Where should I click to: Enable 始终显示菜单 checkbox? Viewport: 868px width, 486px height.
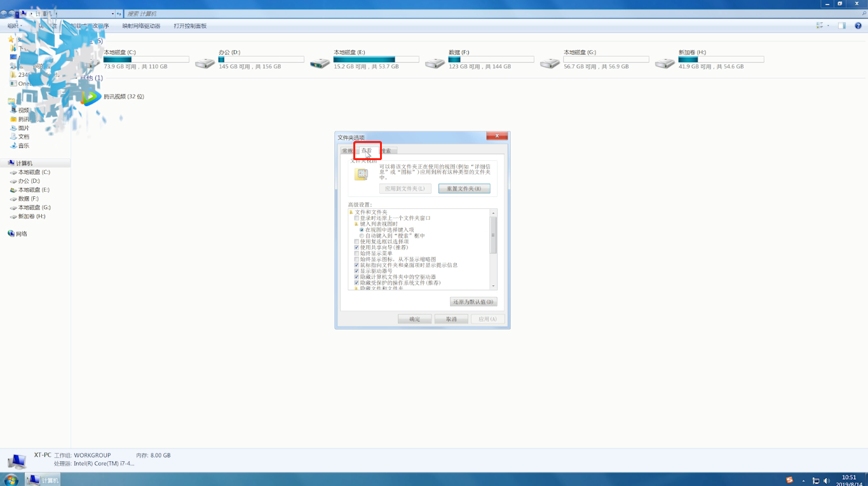356,253
